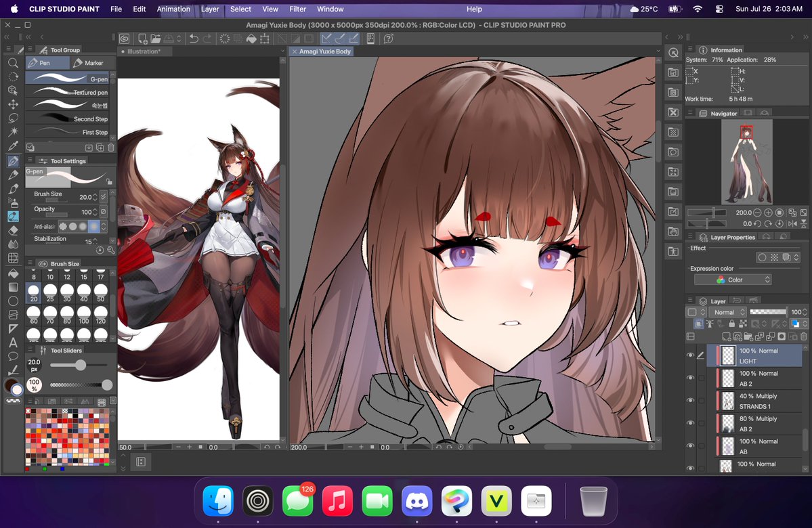
Task: Select the Auto select magic wand tool
Action: click(13, 131)
